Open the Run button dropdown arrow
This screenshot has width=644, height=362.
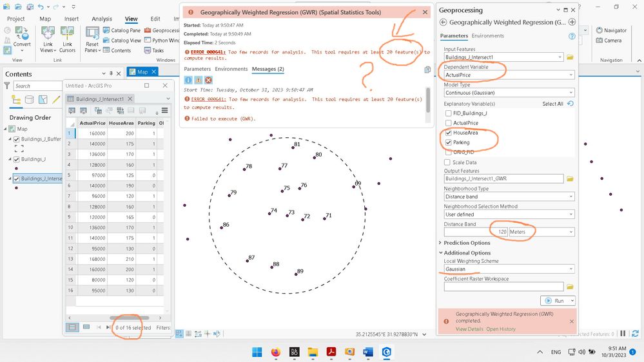click(572, 301)
